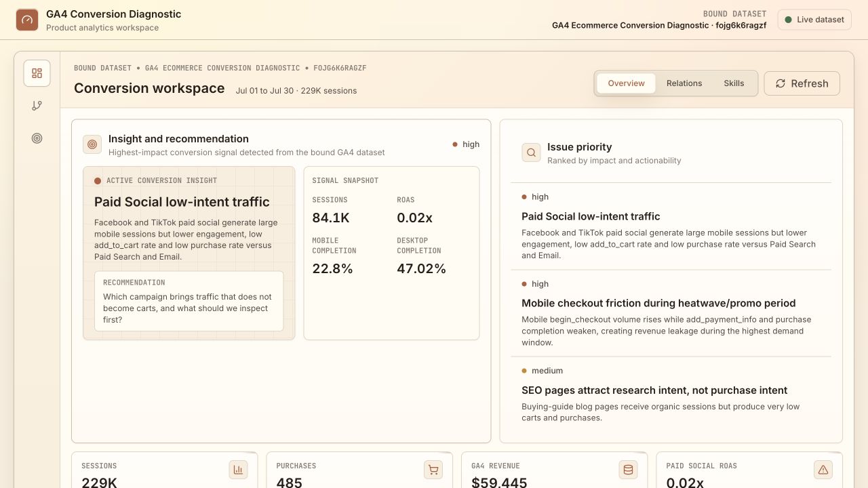Click the medium badge above SEO pages issue

point(542,371)
